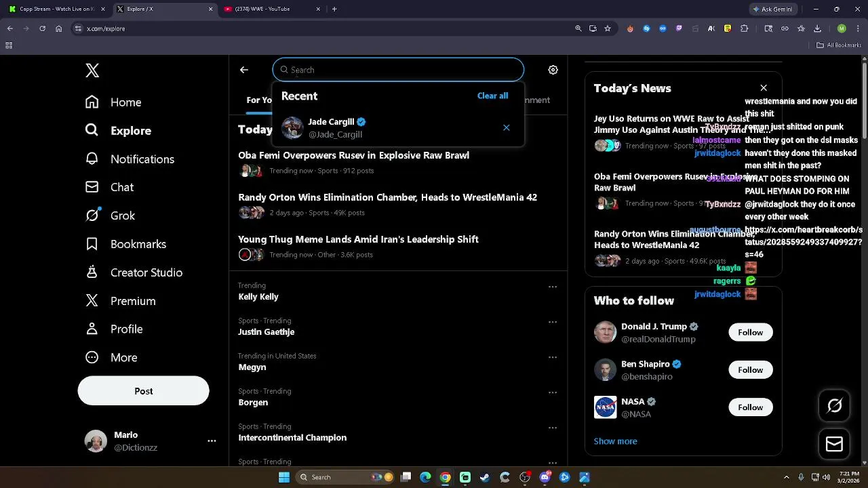Select Jade Cargill recent search
This screenshot has height=488, width=868.
click(x=398, y=127)
